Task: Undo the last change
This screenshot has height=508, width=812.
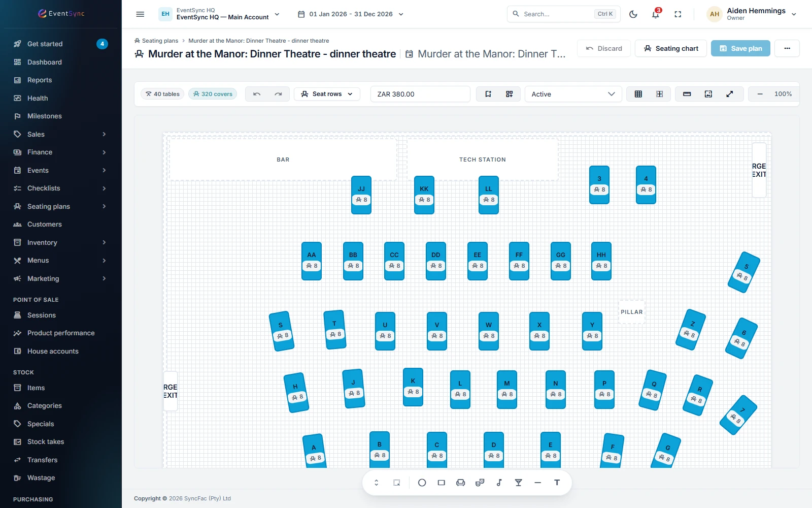Action: coord(257,94)
